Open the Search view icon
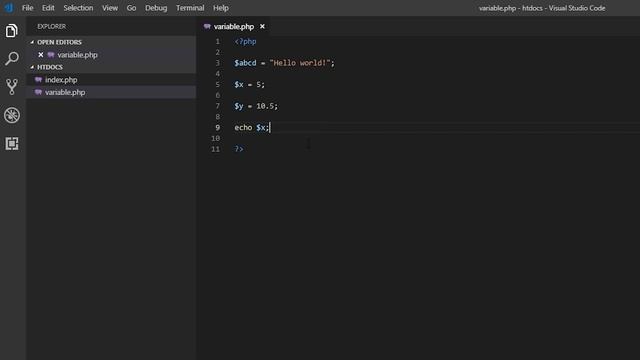The image size is (640, 360). (x=12, y=59)
